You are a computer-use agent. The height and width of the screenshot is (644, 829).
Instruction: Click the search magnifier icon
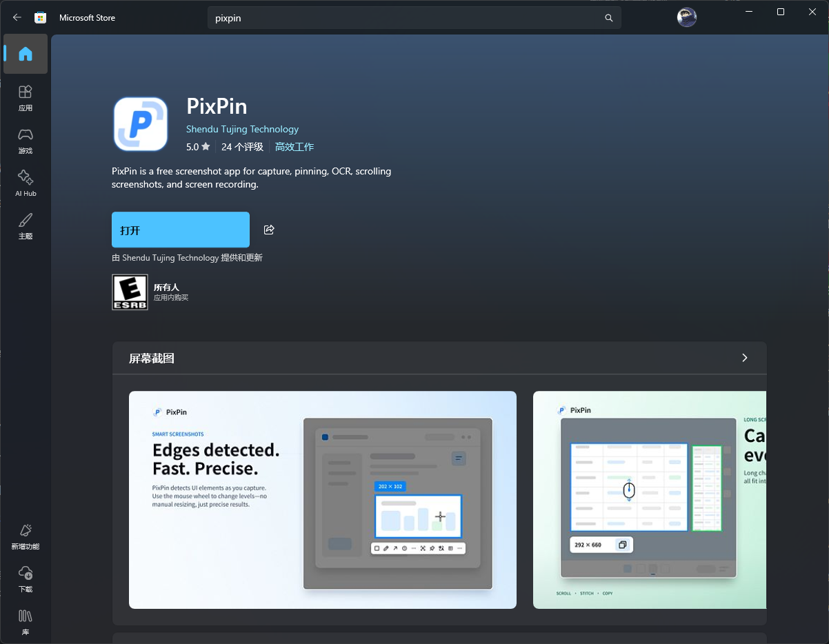pyautogui.click(x=609, y=19)
